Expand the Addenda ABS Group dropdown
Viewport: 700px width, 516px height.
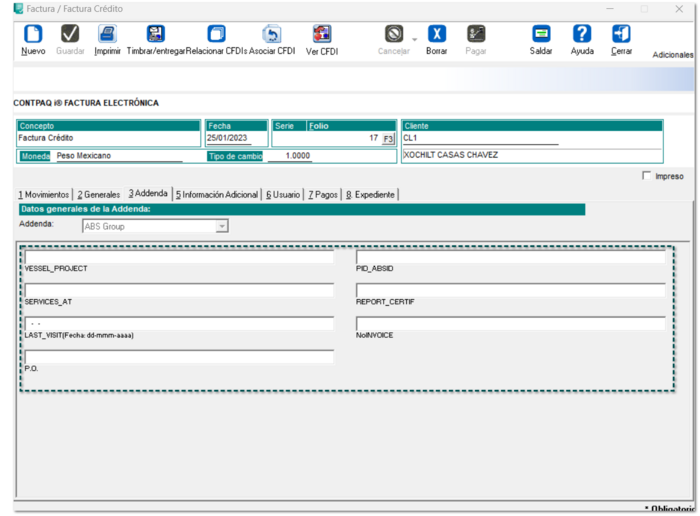222,226
